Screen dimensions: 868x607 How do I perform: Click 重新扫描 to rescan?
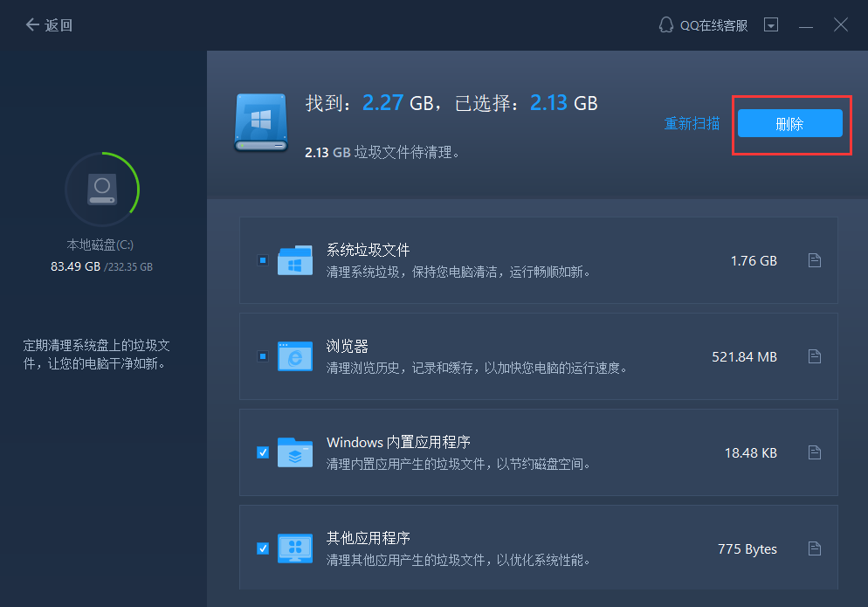coord(692,123)
